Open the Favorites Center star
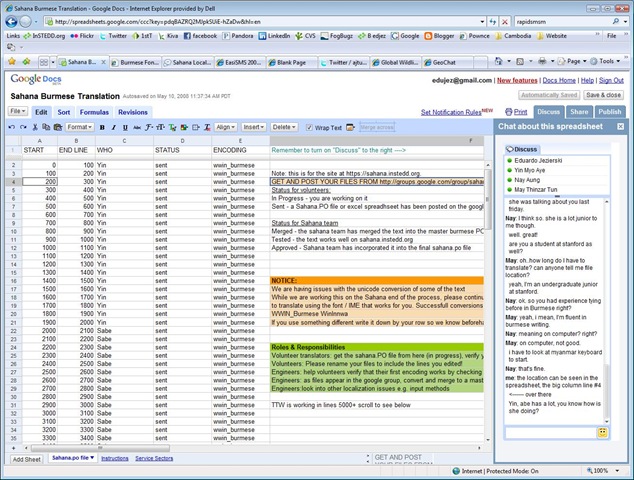Image resolution: width=634 pixels, height=480 pixels. 12,61
